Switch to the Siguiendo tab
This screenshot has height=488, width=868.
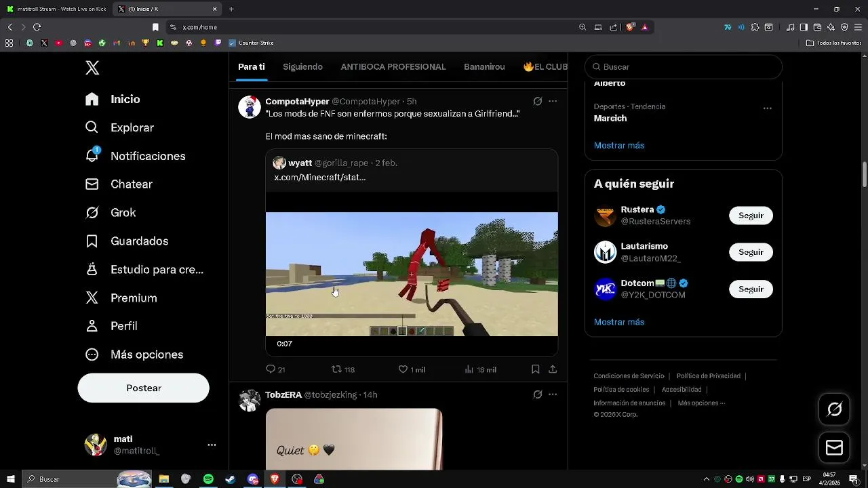[x=302, y=67]
